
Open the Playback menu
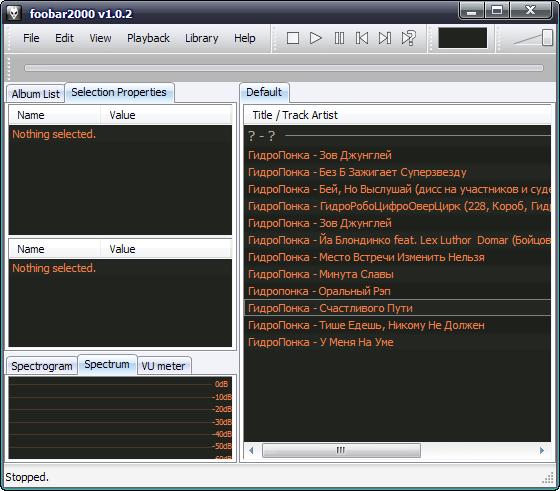(x=148, y=38)
